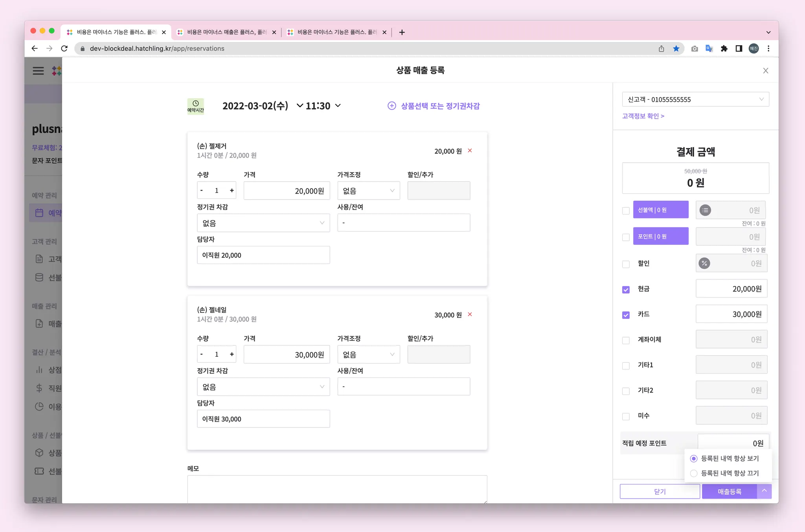The width and height of the screenshot is (805, 532).
Task: Open the 고객정보 확인 link
Action: (643, 116)
